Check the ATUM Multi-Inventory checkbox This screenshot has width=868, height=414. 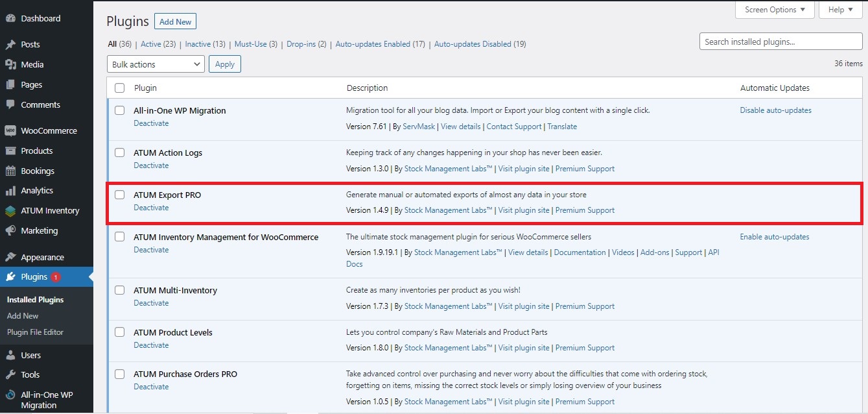pos(119,290)
